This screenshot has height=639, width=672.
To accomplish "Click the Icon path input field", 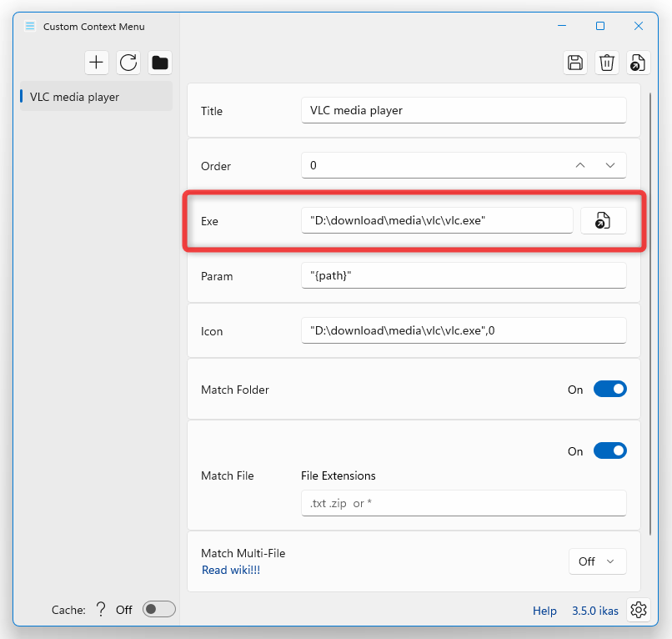I will [464, 330].
